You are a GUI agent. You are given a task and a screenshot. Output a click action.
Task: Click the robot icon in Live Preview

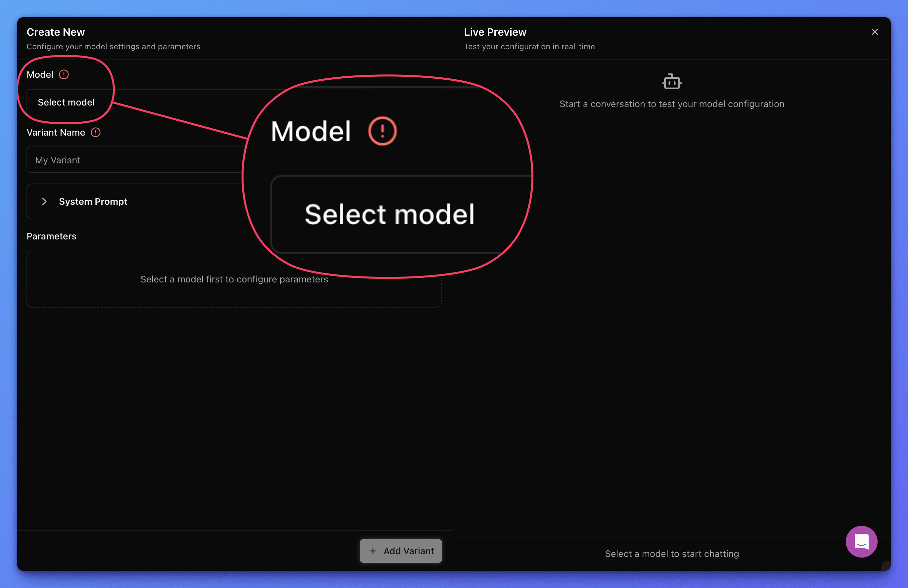(x=671, y=82)
